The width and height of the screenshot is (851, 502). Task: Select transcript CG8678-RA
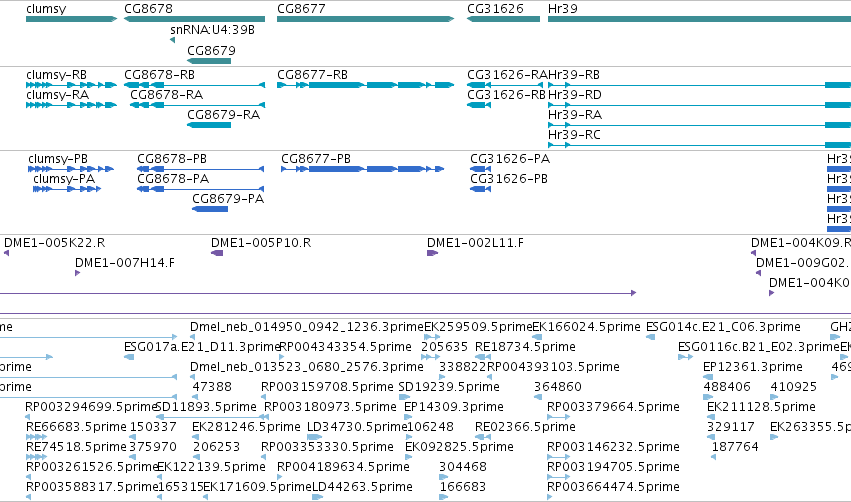click(x=167, y=94)
